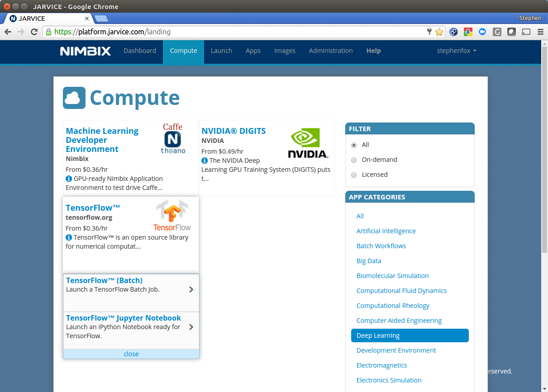Expand the TensorFlow (Batch) chevron arrow
Screen dimensions: 548x392
tap(191, 289)
